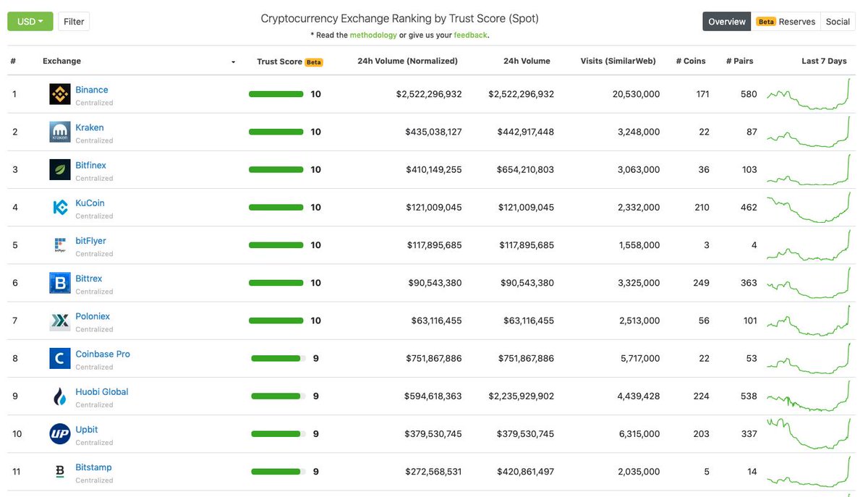
Task: Switch to the Social tab
Action: click(838, 22)
